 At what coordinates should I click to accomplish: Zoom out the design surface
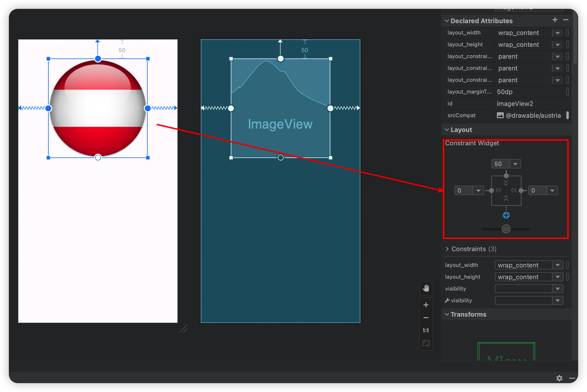(x=426, y=318)
